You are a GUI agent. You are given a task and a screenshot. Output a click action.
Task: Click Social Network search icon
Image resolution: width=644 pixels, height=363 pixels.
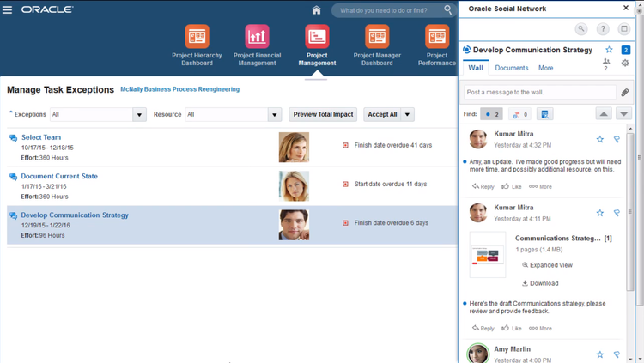click(581, 28)
